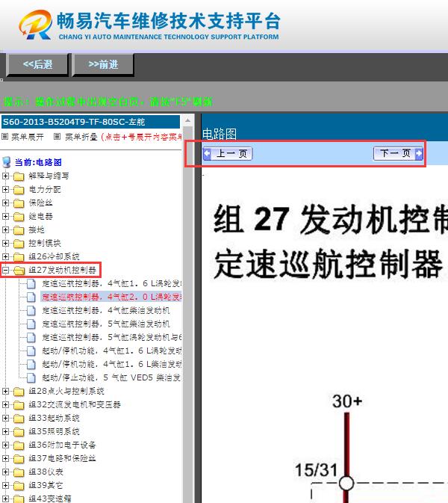Open 起动/停机功能, 4气缸1.6 L涡轮 document
Screen dimensions: 448x503
pyautogui.click(x=111, y=351)
